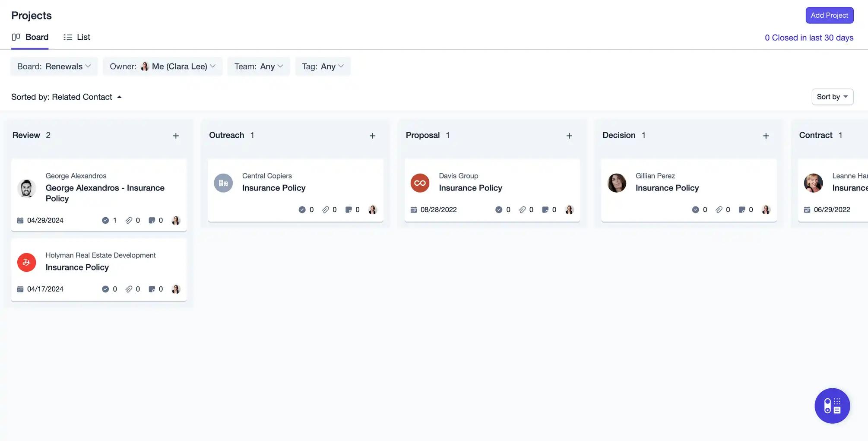Click the Holyman Real Estate red logo
The width and height of the screenshot is (868, 441).
(x=26, y=262)
